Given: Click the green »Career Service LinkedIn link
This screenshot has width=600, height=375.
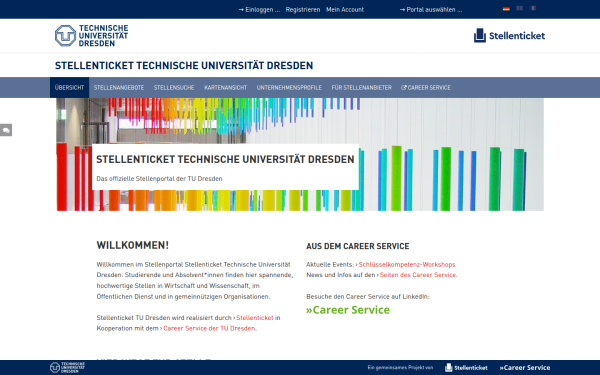Looking at the screenshot, I should pos(348,310).
